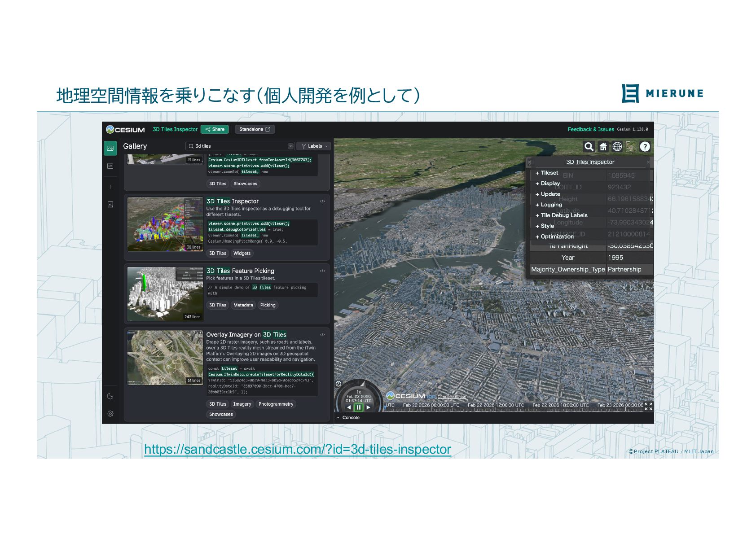Click the 3D Tiles Inspector panel header
Viewport: 756px width, 534px height.
click(x=590, y=162)
